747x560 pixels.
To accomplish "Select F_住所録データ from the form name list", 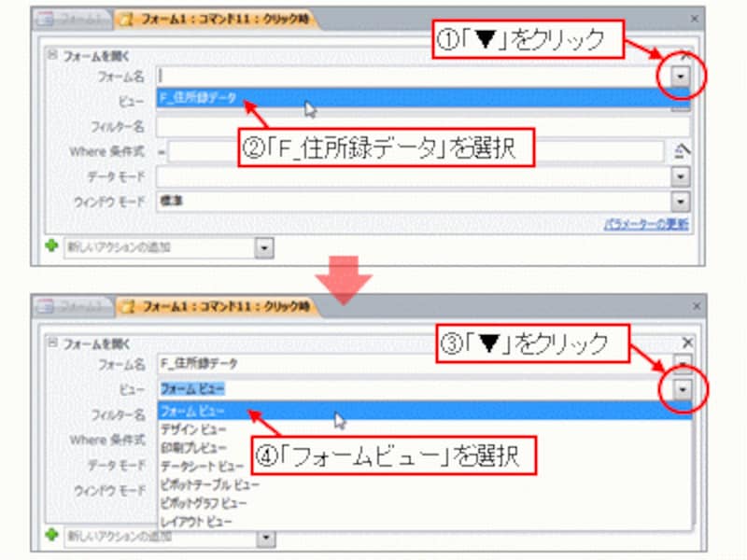I will 423,98.
